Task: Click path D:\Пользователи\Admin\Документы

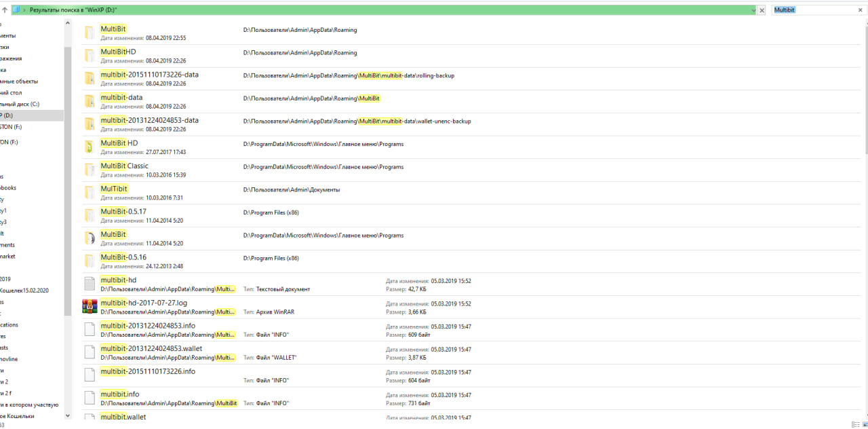Action: click(292, 189)
